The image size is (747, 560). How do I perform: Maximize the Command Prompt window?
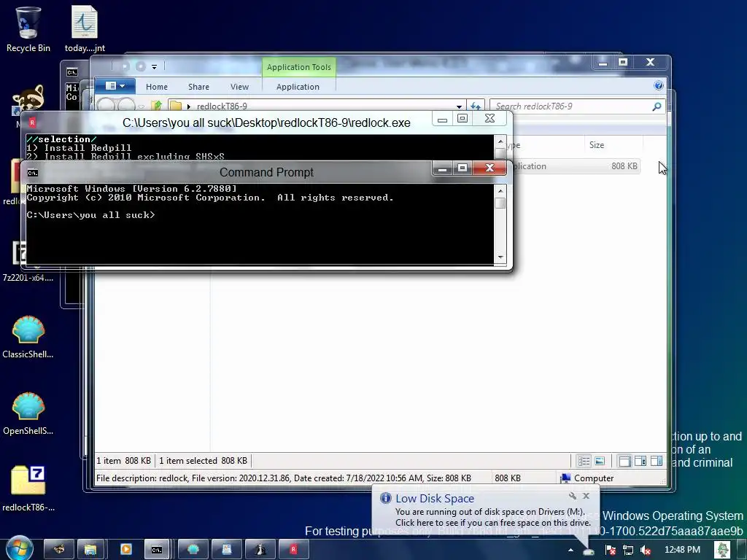462,168
